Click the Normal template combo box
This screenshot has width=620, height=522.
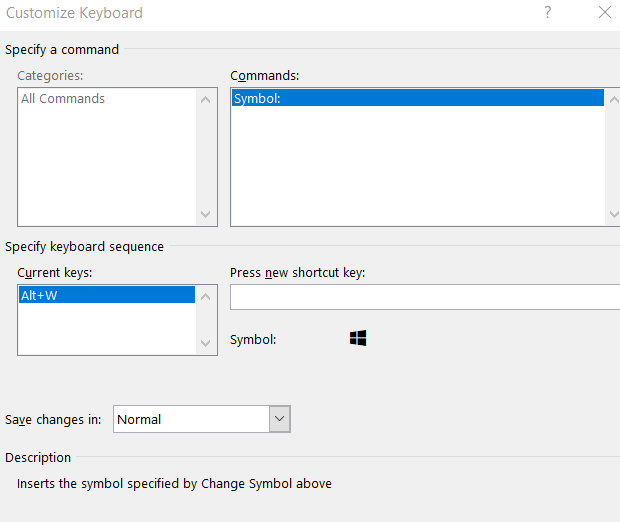202,419
